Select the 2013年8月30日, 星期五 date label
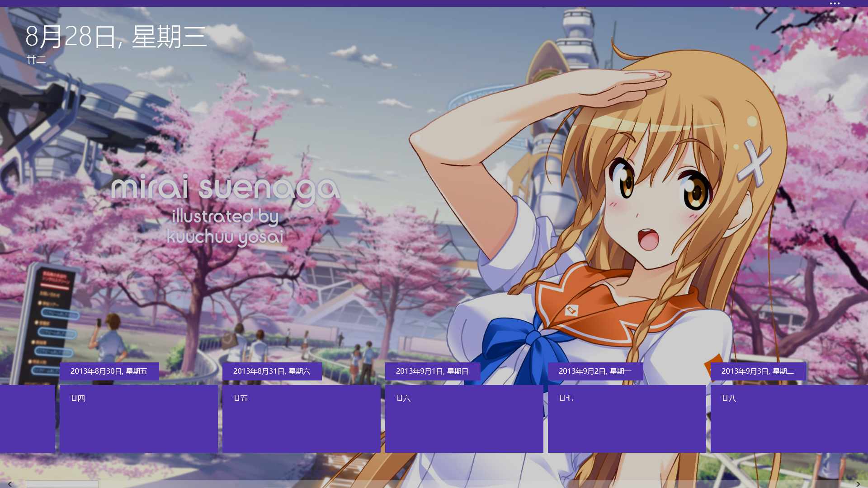Screen dimensions: 868x488 109,371
